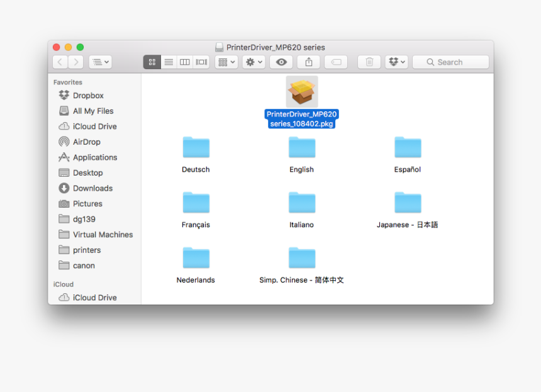The height and width of the screenshot is (392, 541).
Task: Click the Share toolbar icon
Action: [x=309, y=62]
